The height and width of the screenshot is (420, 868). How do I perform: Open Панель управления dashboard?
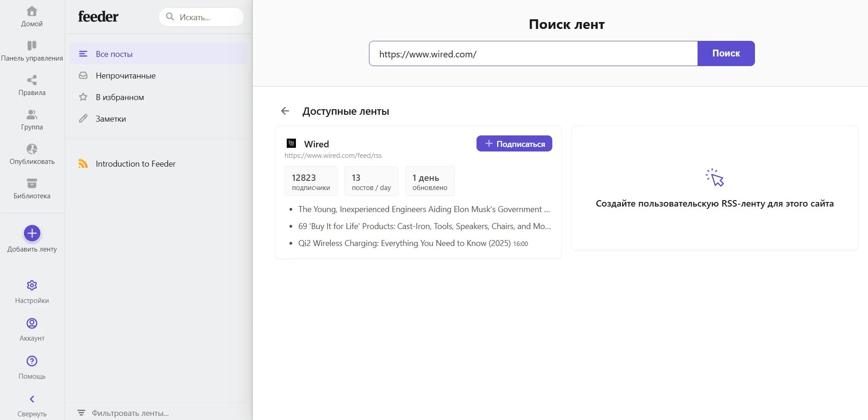tap(32, 51)
